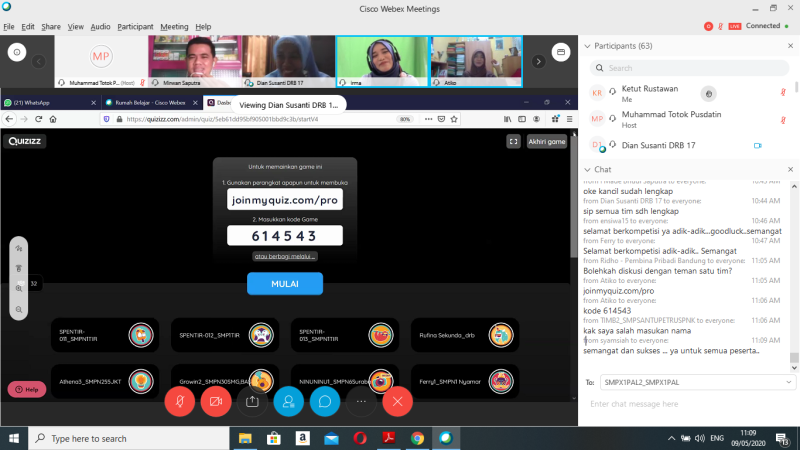Open the Meeting menu
Screen dimensions: 800x450
coord(174,27)
